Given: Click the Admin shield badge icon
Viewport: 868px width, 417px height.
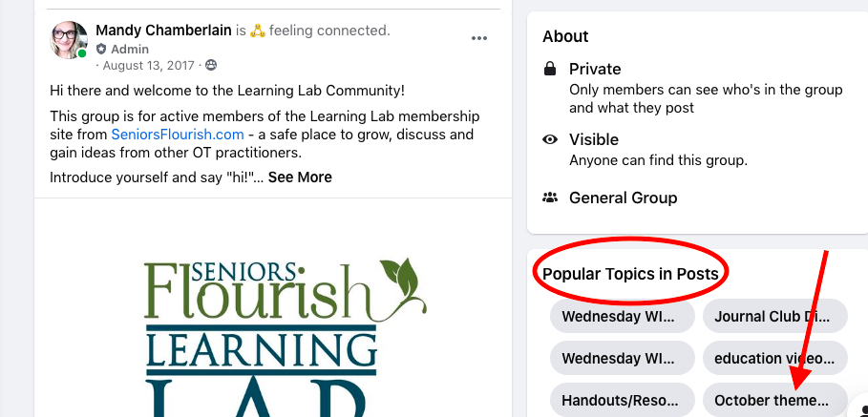Looking at the screenshot, I should (x=101, y=49).
